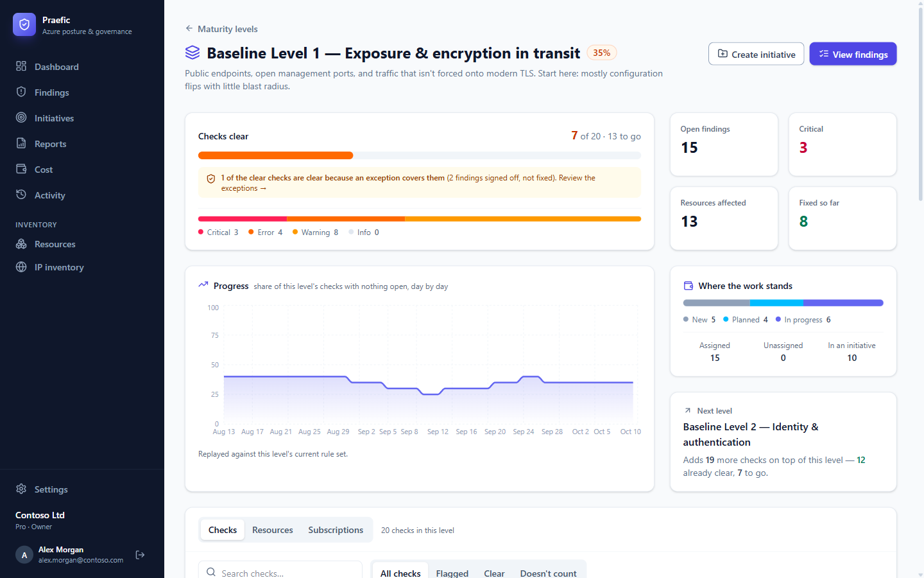The width and height of the screenshot is (924, 578).
Task: Open the Open findings stat card
Action: pyautogui.click(x=724, y=144)
